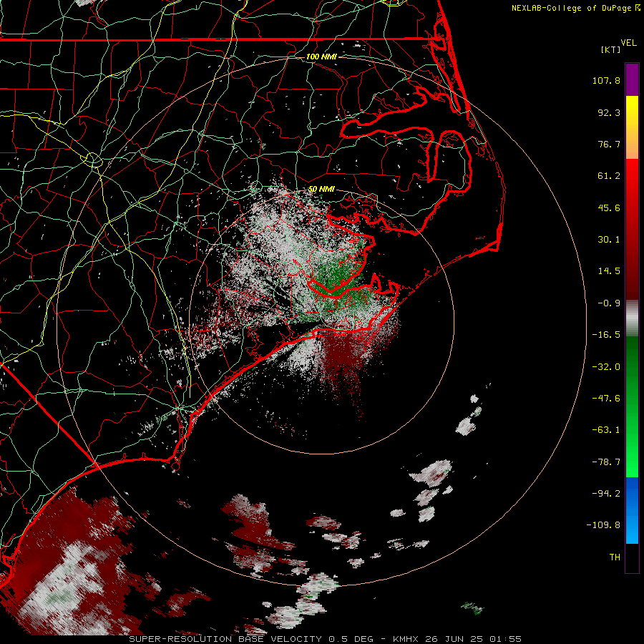Click the 50 NMI range ring label
Image resolution: width=644 pixels, height=644 pixels.
tap(321, 190)
